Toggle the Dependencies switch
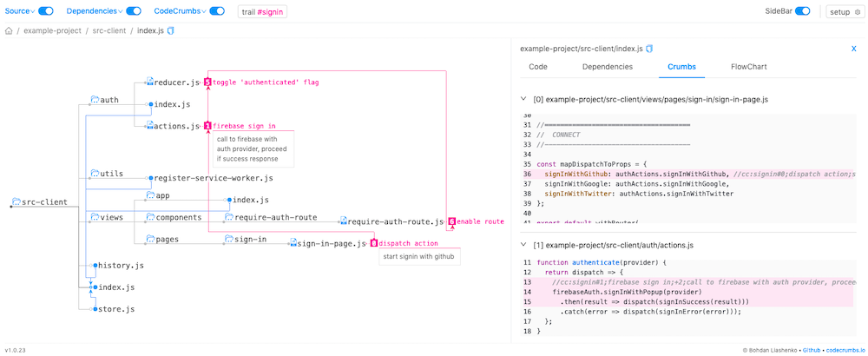Screen dimensions: 868x356 click(x=134, y=11)
